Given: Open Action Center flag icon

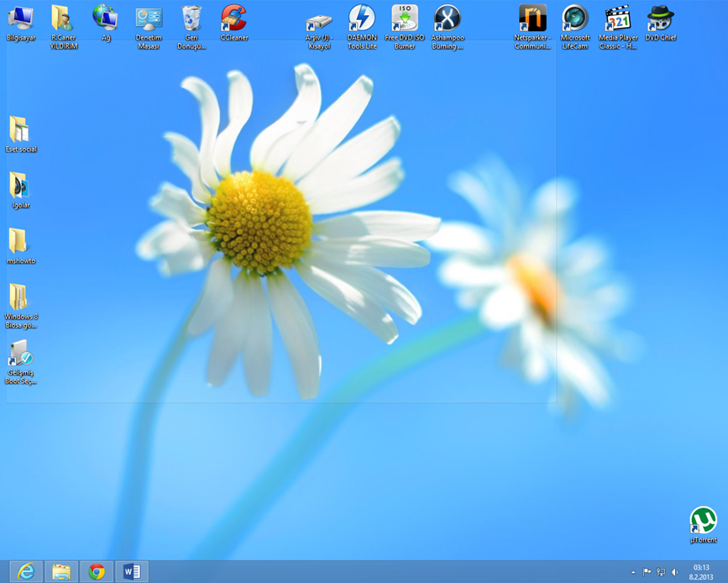Looking at the screenshot, I should [647, 572].
